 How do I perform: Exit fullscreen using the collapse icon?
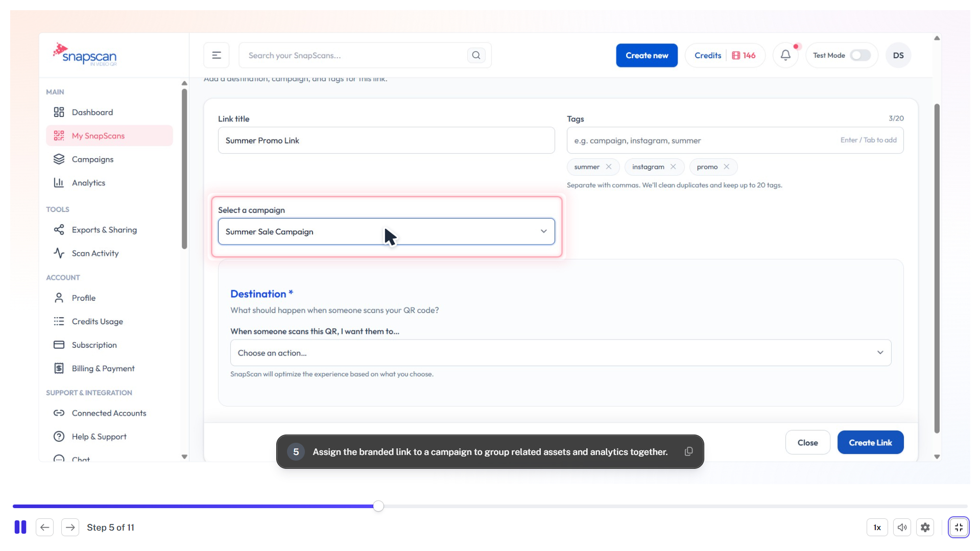click(959, 528)
